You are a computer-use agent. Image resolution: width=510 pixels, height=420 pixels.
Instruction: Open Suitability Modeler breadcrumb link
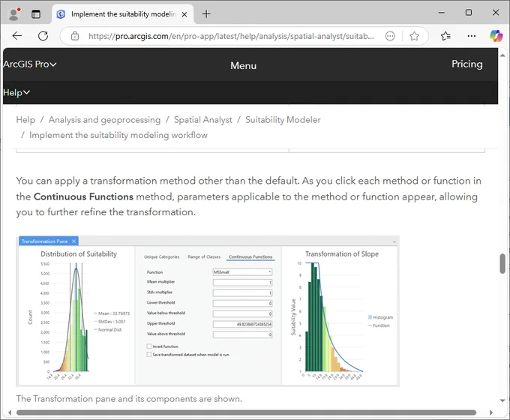283,120
